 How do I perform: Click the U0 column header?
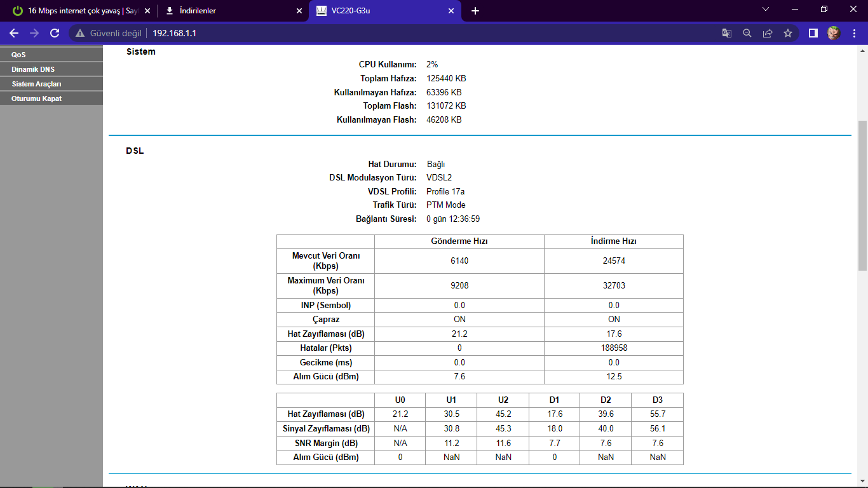tap(400, 400)
